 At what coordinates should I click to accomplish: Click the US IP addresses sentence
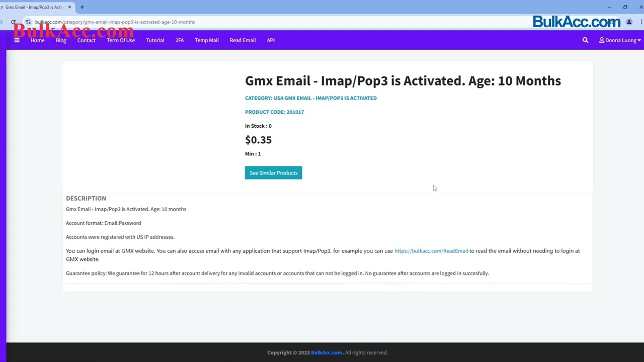(120, 237)
